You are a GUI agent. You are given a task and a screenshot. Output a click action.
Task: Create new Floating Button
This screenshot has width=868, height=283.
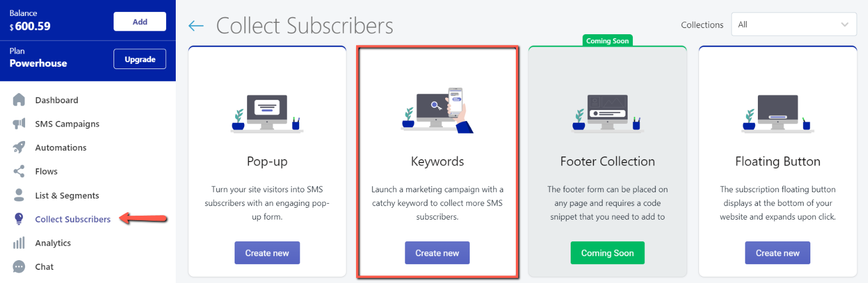tap(777, 253)
